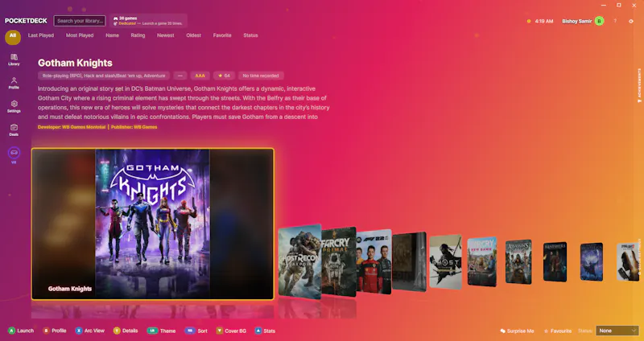
Task: Sort by Last Played
Action: 41,35
